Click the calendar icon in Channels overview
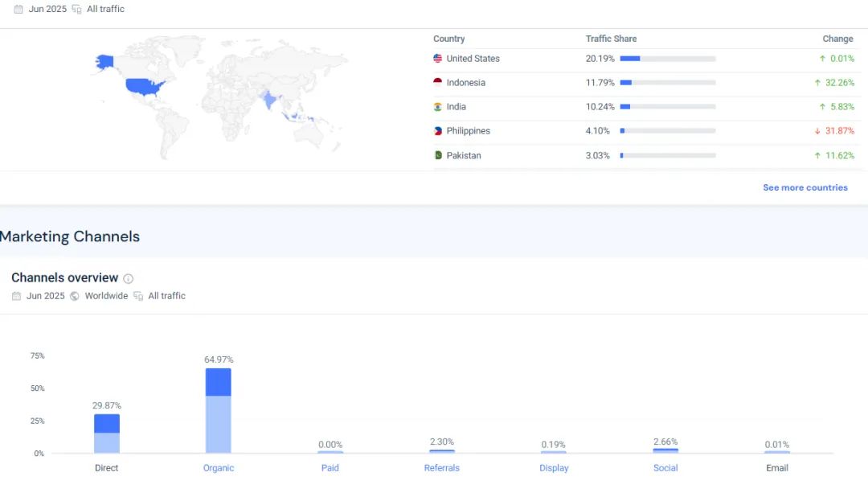 coord(16,296)
